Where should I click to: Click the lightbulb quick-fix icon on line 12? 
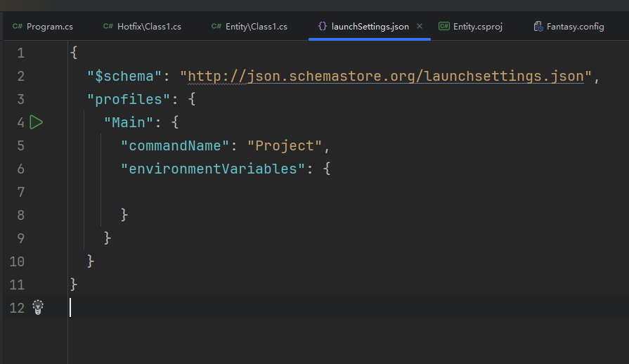click(x=38, y=307)
